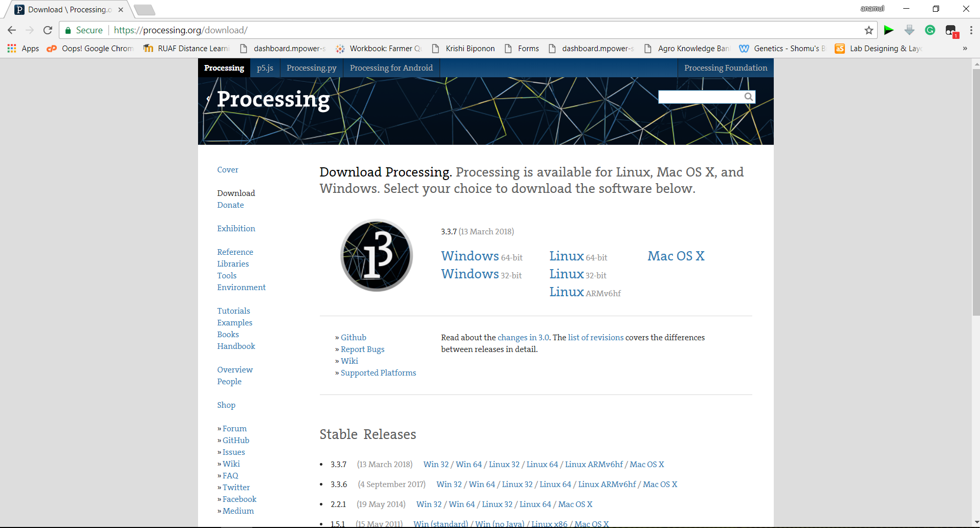Image resolution: width=980 pixels, height=528 pixels.
Task: Show hidden bookmarks with the double chevron
Action: pyautogui.click(x=965, y=49)
